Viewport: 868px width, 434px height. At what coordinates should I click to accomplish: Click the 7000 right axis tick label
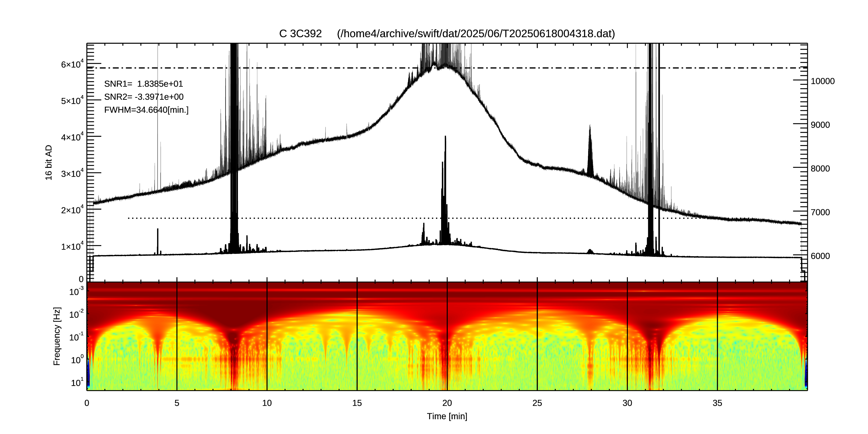pos(820,212)
